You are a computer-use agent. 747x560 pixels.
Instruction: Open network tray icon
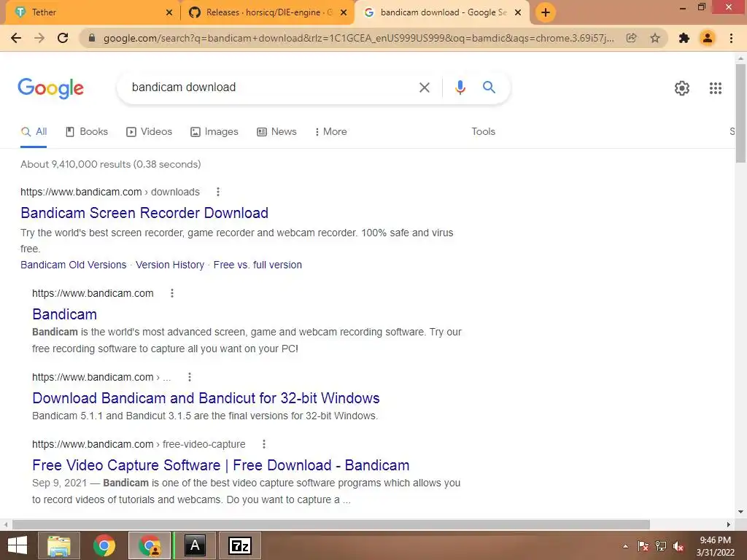point(661,546)
